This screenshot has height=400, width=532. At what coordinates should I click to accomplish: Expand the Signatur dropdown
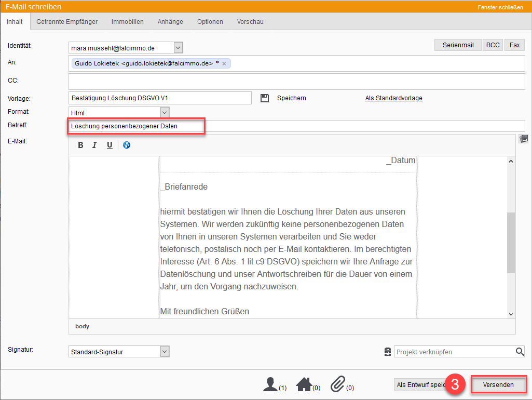(x=165, y=352)
